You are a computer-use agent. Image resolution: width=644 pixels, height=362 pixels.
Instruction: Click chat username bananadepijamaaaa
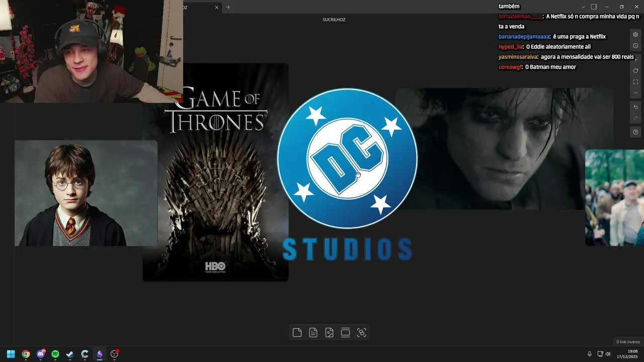click(x=524, y=37)
